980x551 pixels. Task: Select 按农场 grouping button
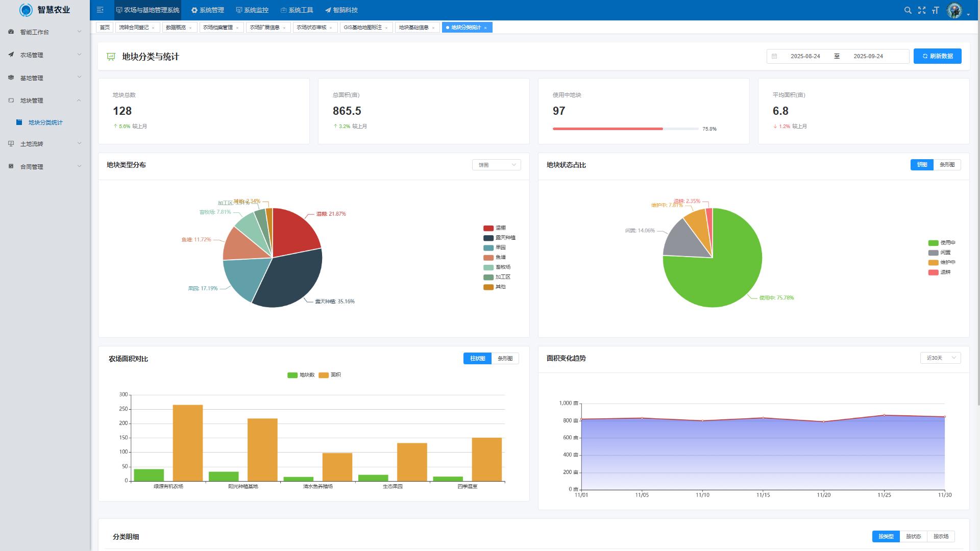point(941,536)
